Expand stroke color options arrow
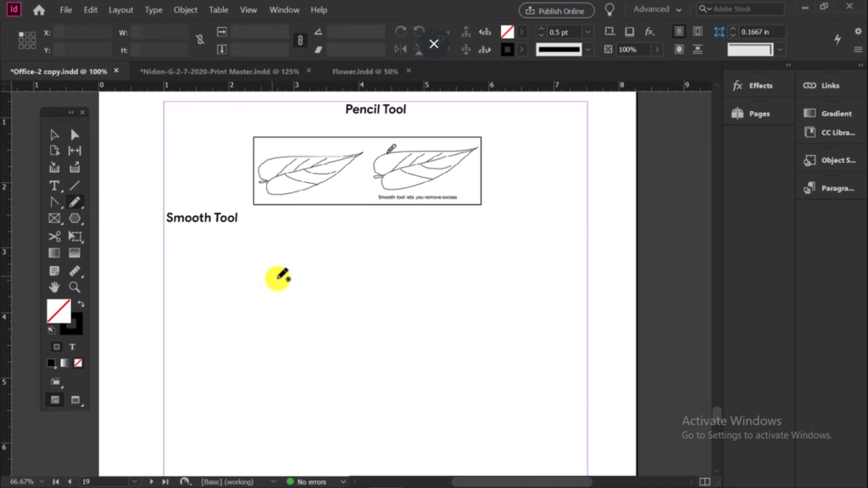The height and width of the screenshot is (488, 868). 521,50
